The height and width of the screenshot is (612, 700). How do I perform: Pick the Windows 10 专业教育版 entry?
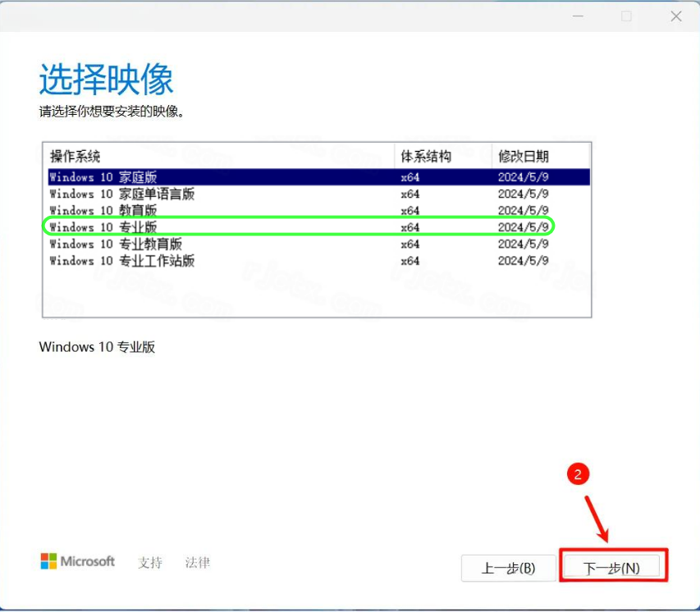point(318,244)
